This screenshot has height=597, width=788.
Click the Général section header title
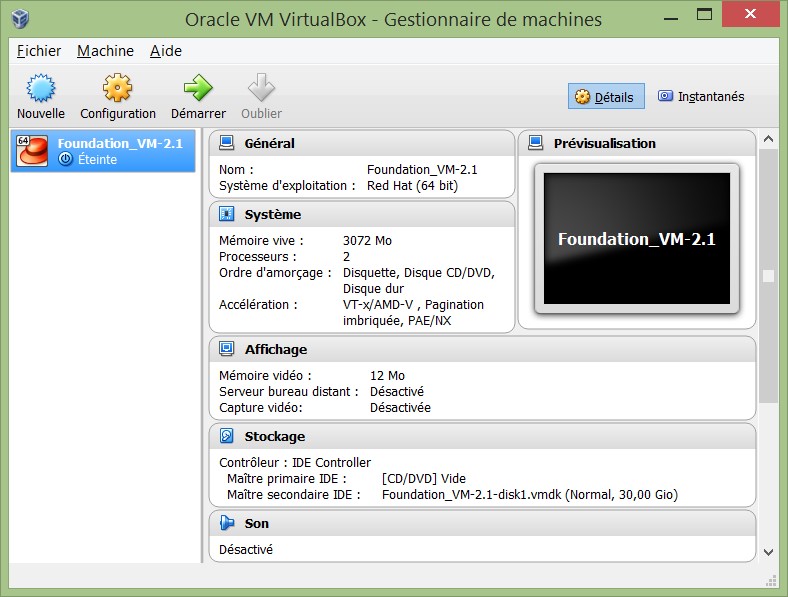pyautogui.click(x=269, y=143)
